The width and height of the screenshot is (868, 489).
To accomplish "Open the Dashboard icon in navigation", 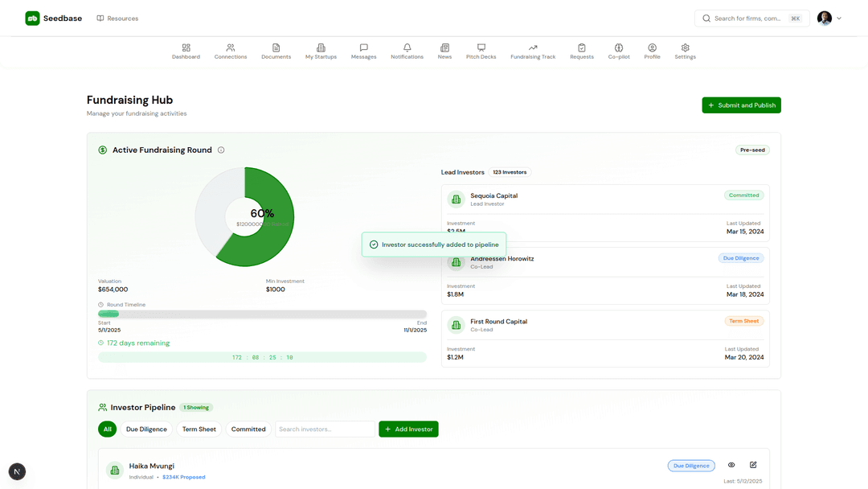I will tap(186, 48).
